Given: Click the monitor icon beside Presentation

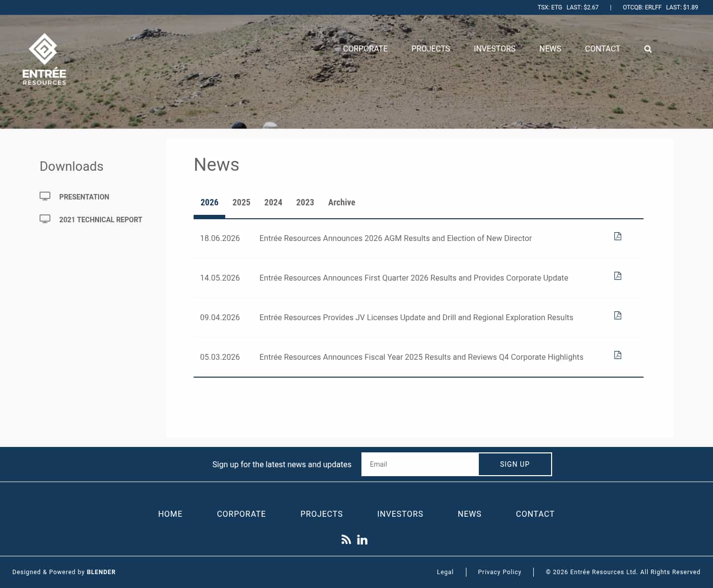Looking at the screenshot, I should tap(45, 196).
